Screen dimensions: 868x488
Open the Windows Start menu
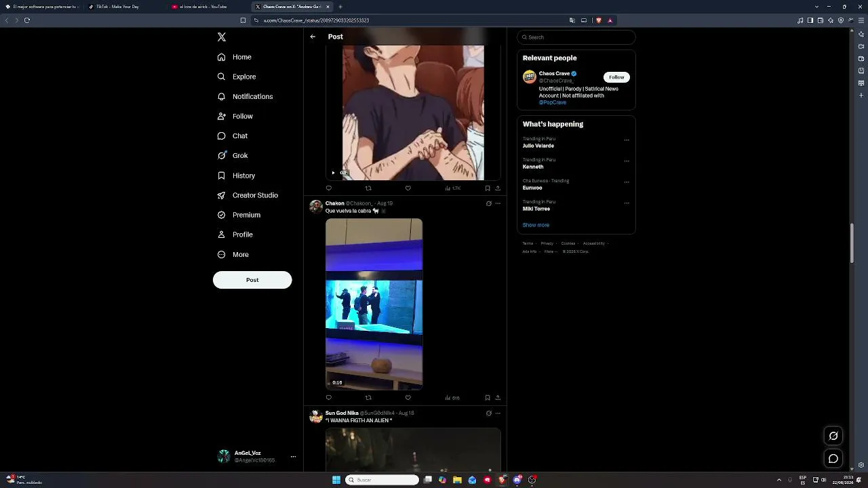336,480
